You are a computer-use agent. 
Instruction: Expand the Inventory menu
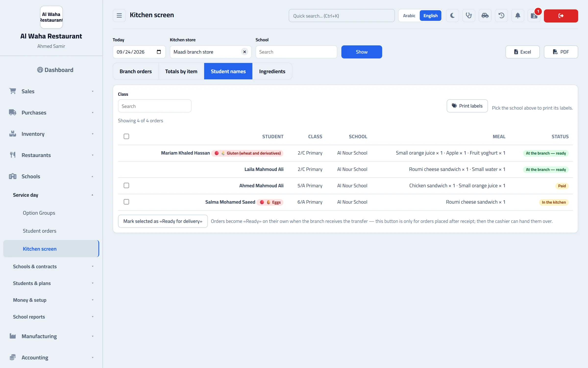point(51,134)
